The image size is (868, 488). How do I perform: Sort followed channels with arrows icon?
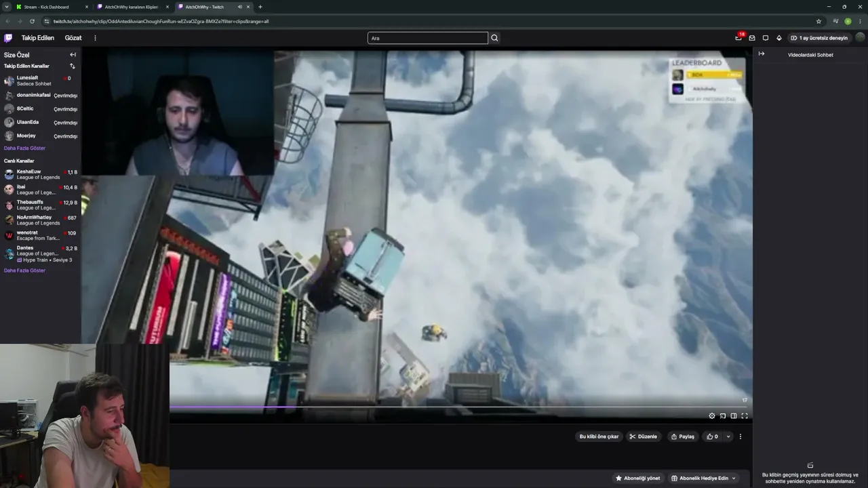(x=73, y=66)
